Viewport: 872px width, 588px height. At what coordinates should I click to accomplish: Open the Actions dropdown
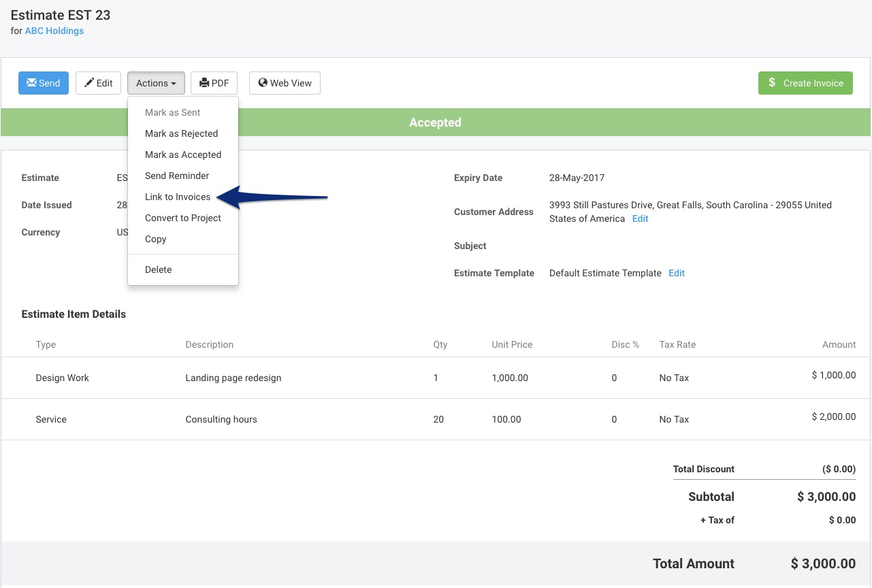pos(156,83)
